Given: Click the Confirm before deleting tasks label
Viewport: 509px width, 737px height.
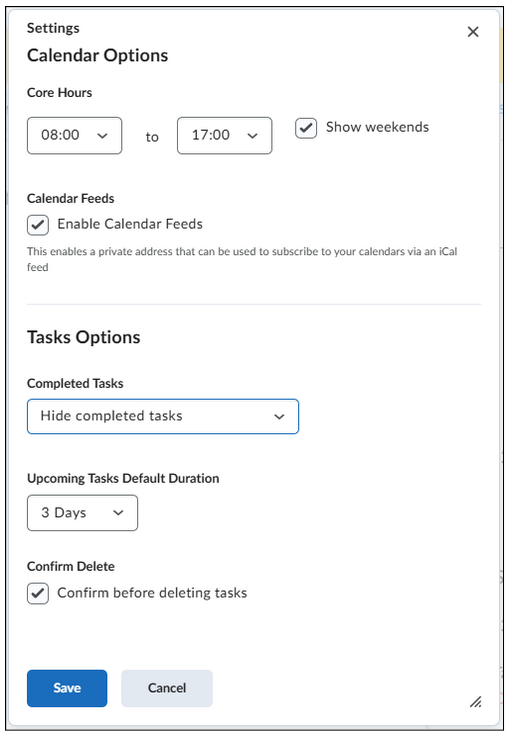Looking at the screenshot, I should pos(152,593).
